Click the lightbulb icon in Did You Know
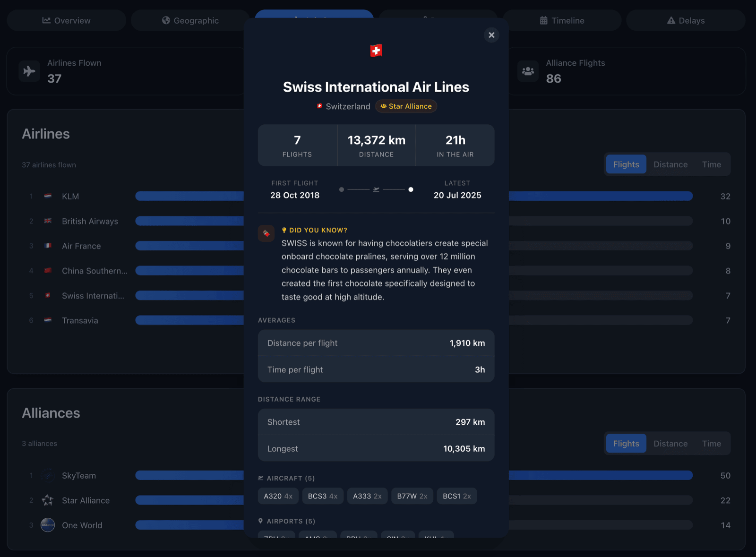The width and height of the screenshot is (756, 557). point(284,230)
